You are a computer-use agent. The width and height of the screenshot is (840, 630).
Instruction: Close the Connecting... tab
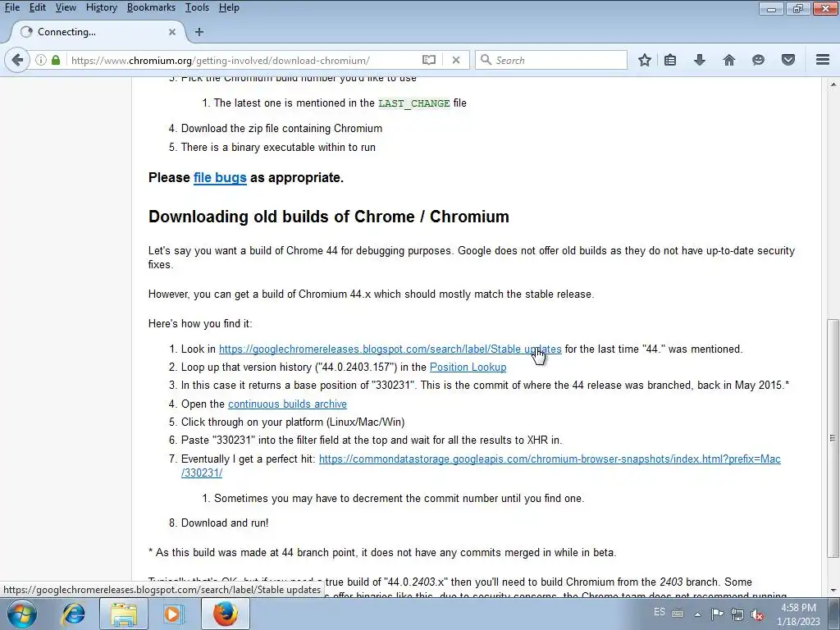(172, 32)
